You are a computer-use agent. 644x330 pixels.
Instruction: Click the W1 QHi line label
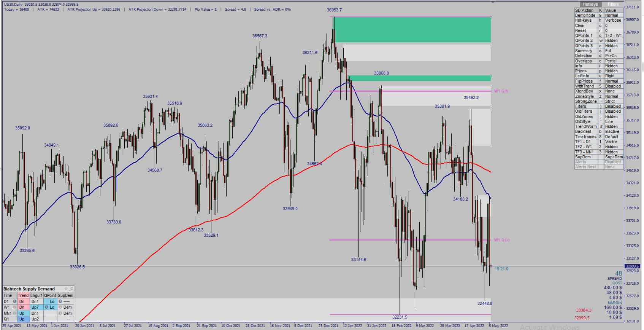(501, 91)
